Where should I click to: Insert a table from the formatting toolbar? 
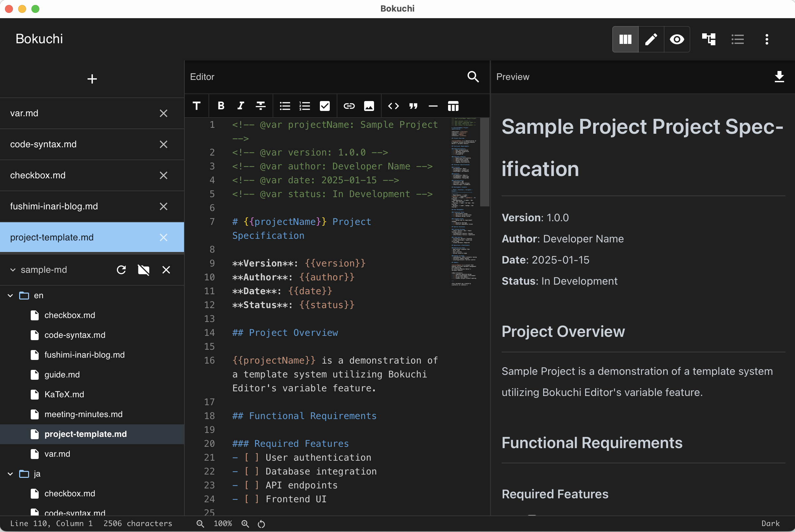click(453, 106)
